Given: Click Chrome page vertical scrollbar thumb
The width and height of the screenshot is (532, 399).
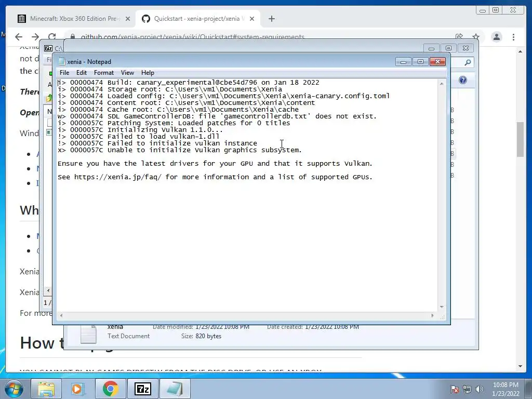Looking at the screenshot, I should pyautogui.click(x=520, y=139).
